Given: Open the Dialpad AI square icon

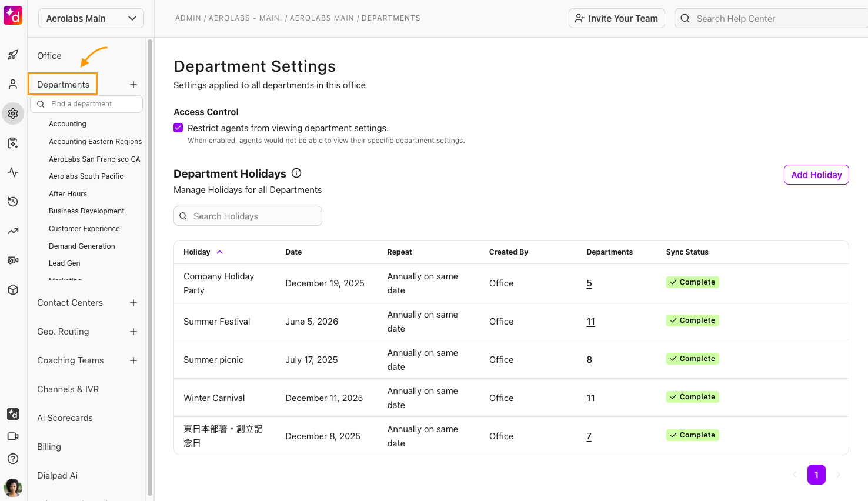Looking at the screenshot, I should [x=13, y=414].
